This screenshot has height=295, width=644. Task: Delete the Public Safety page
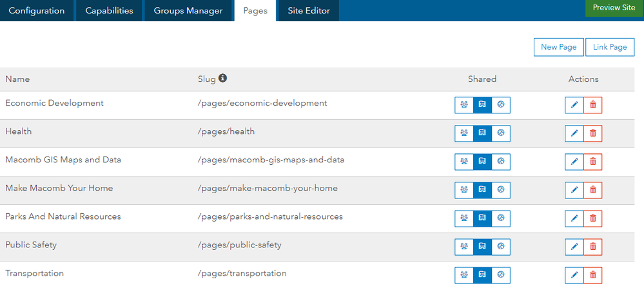593,247
